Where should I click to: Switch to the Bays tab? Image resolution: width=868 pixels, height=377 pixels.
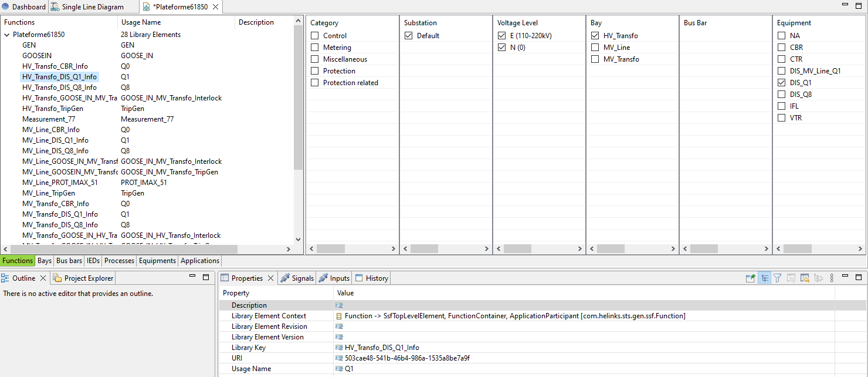[44, 260]
